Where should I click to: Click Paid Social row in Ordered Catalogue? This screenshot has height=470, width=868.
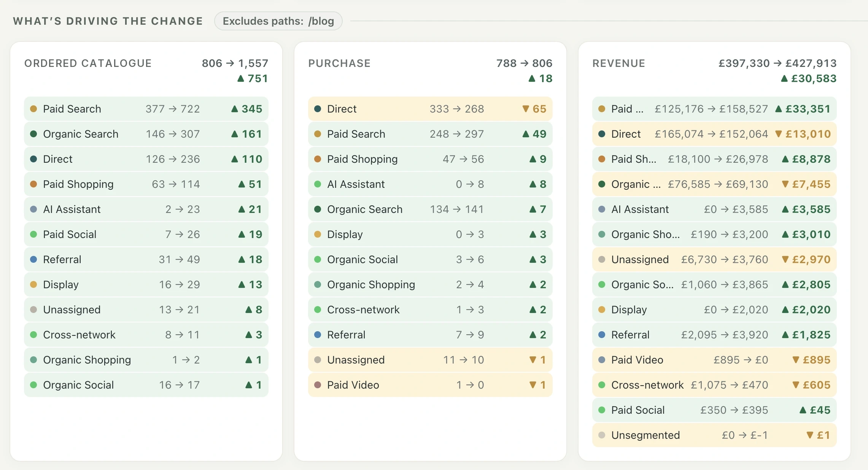146,234
